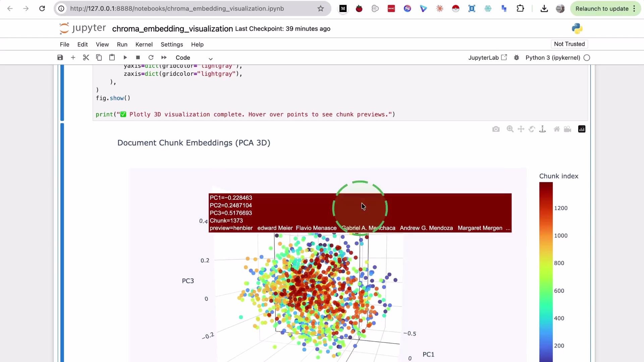This screenshot has height=362, width=644.
Task: Reset camera to default home icon
Action: pos(557,129)
